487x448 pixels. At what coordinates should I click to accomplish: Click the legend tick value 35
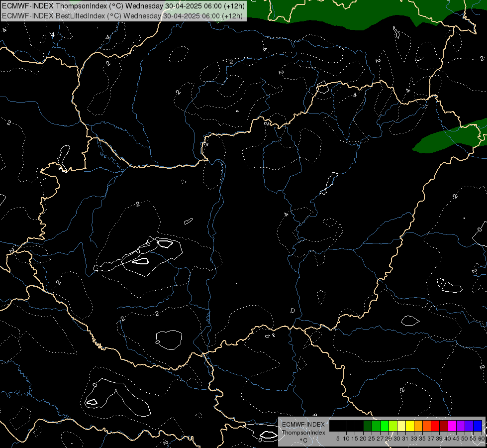tap(422, 439)
